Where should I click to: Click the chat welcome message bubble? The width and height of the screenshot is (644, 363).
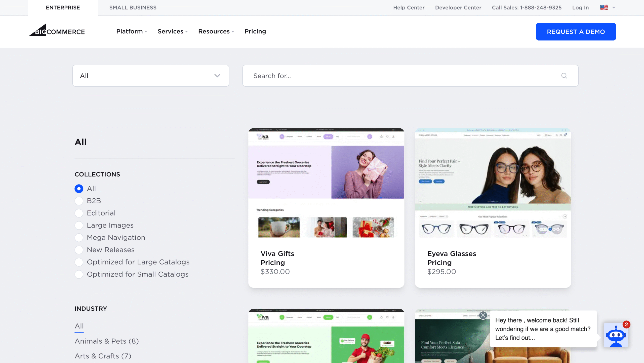[x=543, y=329]
